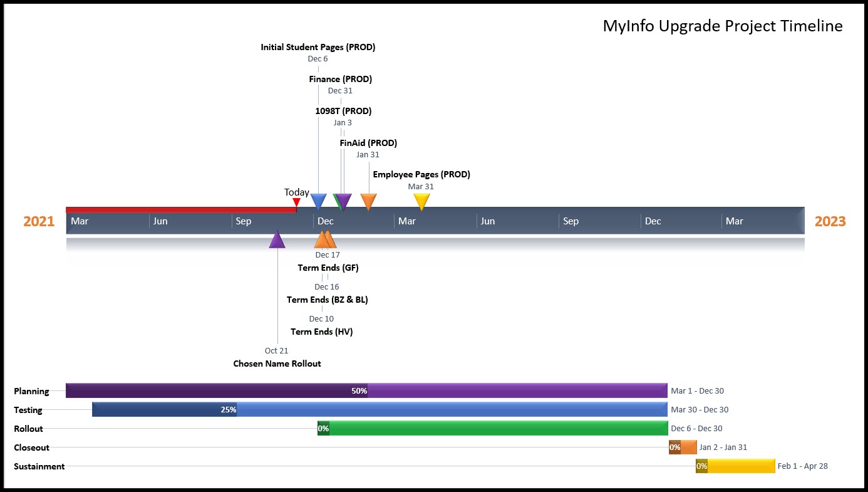
Task: Select the 2021 start year label
Action: (x=39, y=221)
